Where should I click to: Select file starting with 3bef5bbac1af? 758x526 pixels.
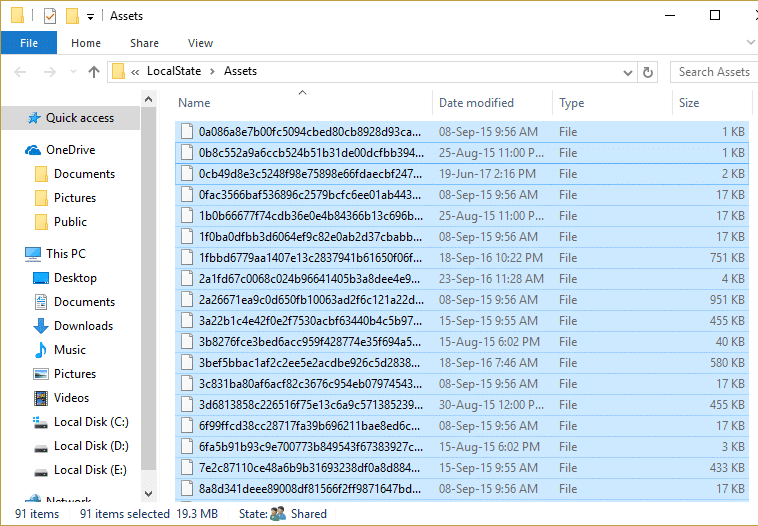coord(462,363)
